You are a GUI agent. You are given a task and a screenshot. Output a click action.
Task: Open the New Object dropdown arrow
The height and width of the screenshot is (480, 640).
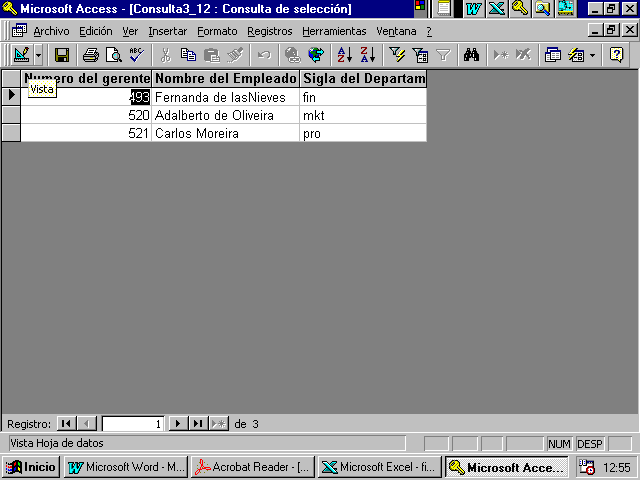[x=593, y=55]
